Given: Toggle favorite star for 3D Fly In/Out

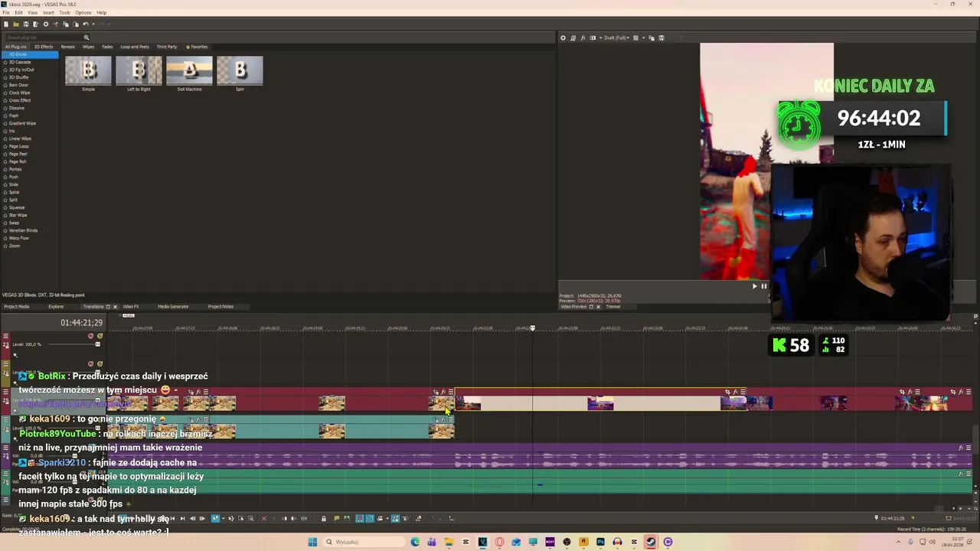Looking at the screenshot, I should click(6, 70).
